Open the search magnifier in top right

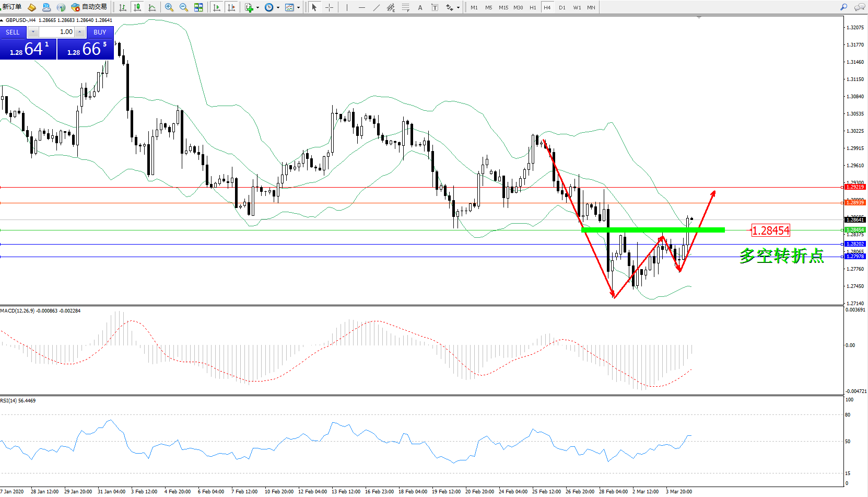click(843, 7)
